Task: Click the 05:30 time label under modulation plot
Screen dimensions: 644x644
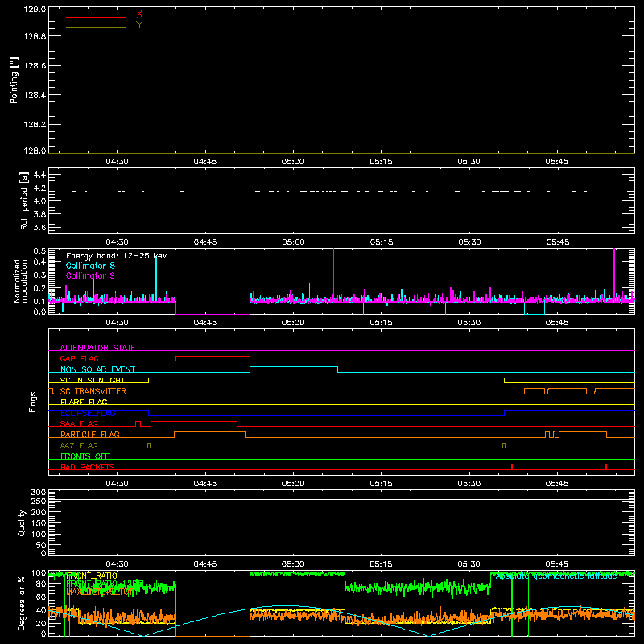Action: (x=469, y=323)
